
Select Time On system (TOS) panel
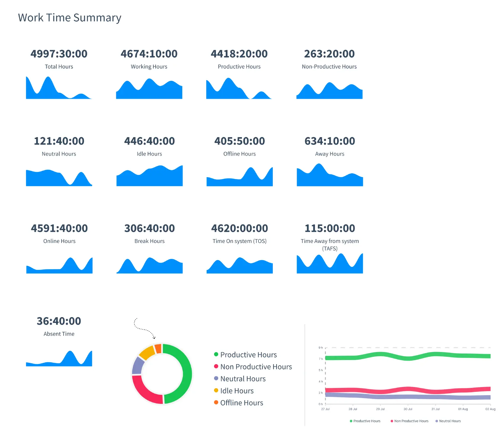pos(239,241)
